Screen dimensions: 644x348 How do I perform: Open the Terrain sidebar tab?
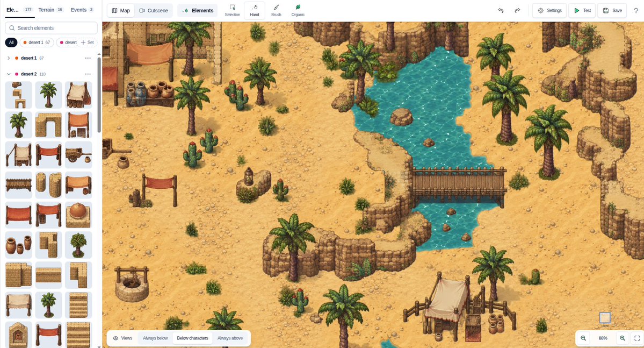(x=50, y=10)
